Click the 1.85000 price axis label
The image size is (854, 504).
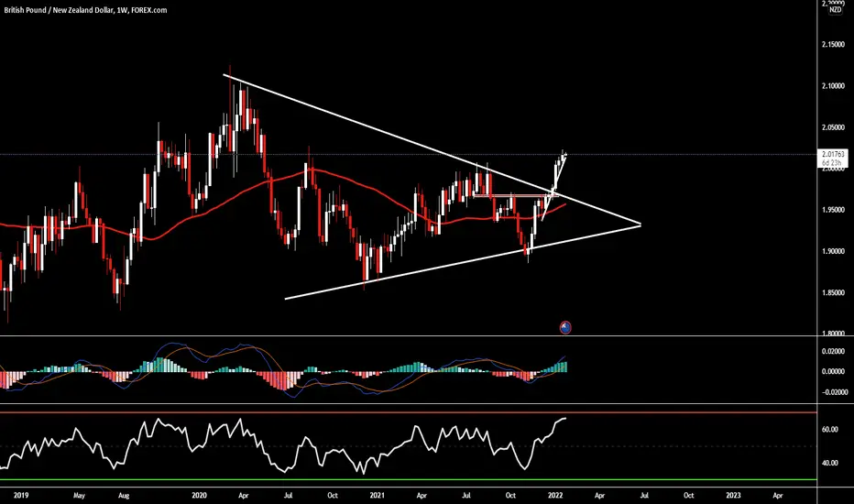(x=833, y=292)
